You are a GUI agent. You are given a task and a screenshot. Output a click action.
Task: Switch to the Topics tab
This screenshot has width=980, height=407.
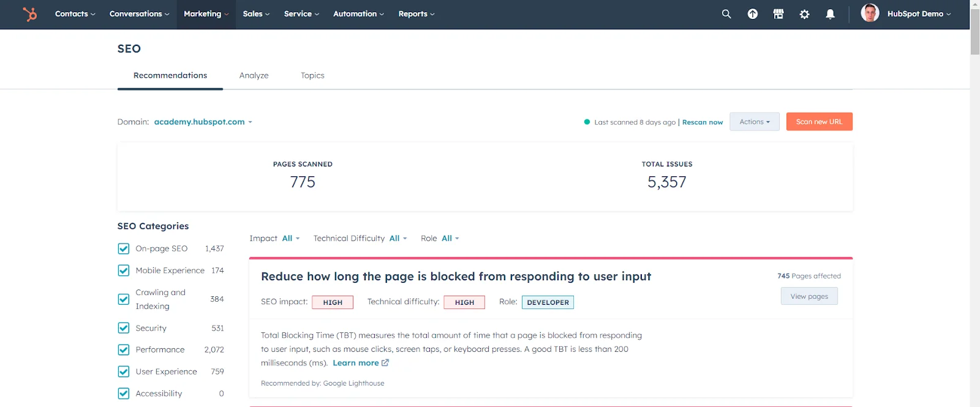[312, 75]
